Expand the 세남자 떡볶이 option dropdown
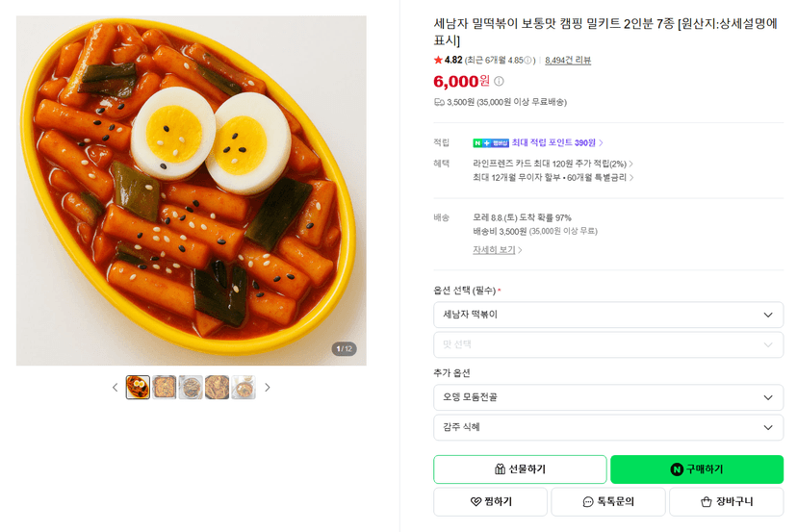Image resolution: width=797 pixels, height=532 pixels. point(608,315)
